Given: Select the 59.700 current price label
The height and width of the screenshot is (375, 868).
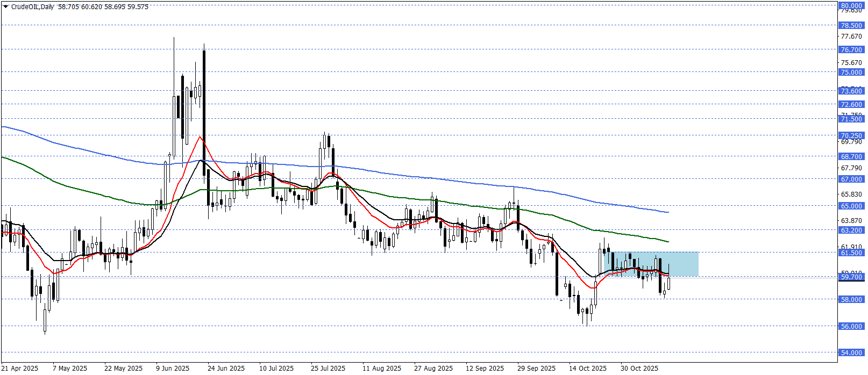Looking at the screenshot, I should point(851,277).
